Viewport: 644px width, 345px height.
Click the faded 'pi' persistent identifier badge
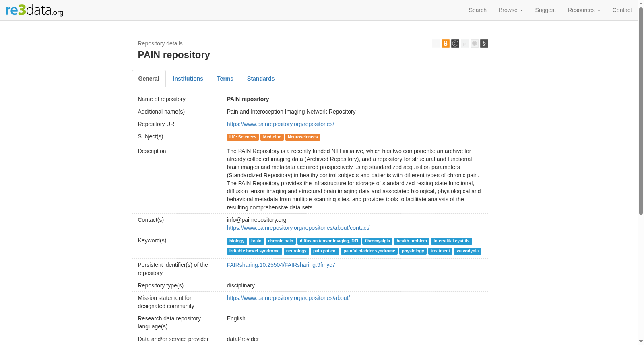coord(465,43)
